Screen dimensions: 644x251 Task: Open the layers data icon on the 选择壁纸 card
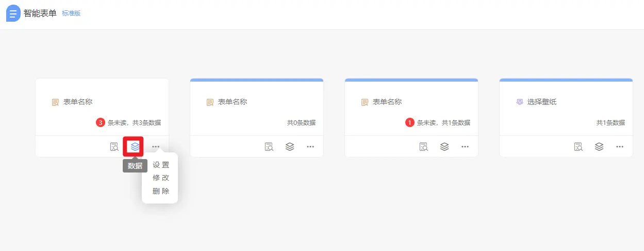(599, 147)
